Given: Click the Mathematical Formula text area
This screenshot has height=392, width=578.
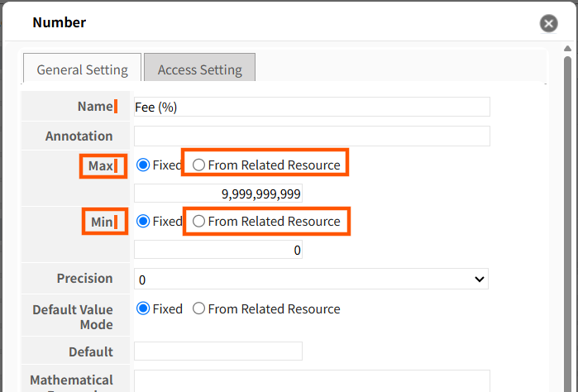Looking at the screenshot, I should pyautogui.click(x=312, y=381).
